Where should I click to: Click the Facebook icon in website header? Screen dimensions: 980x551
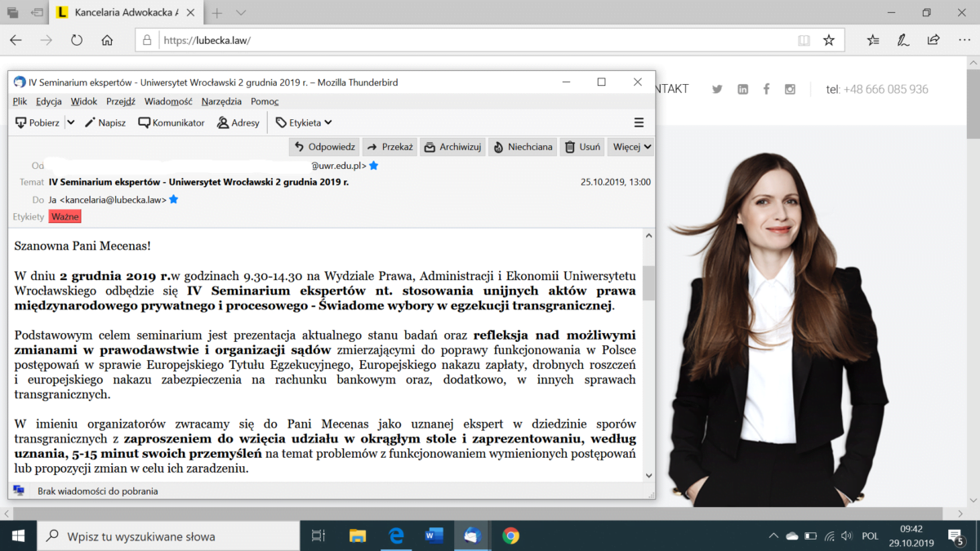766,89
